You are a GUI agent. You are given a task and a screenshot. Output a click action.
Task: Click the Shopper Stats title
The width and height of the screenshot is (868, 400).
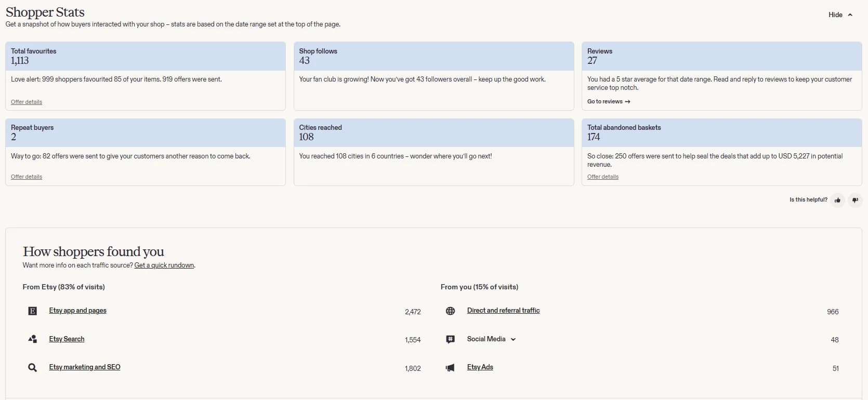[x=45, y=12]
